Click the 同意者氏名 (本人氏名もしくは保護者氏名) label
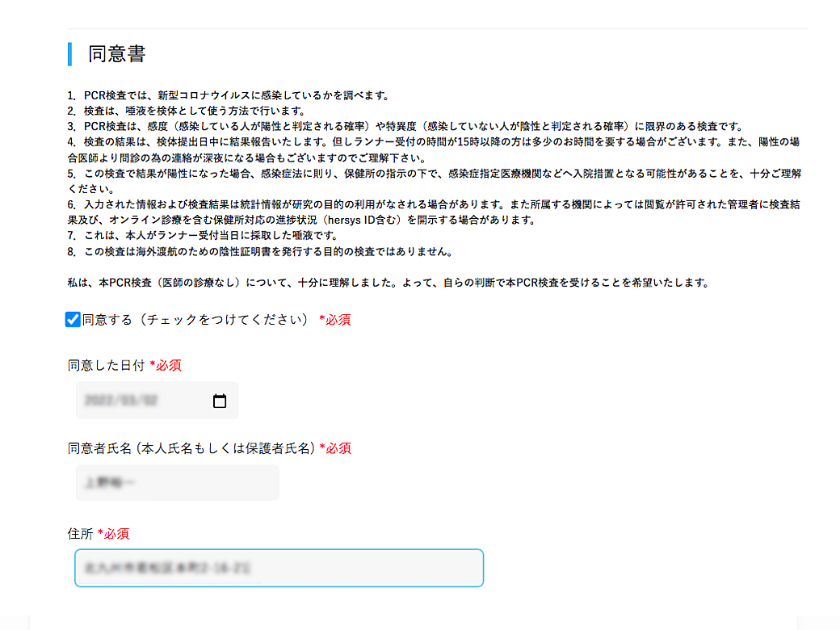840x630 pixels. [191, 447]
